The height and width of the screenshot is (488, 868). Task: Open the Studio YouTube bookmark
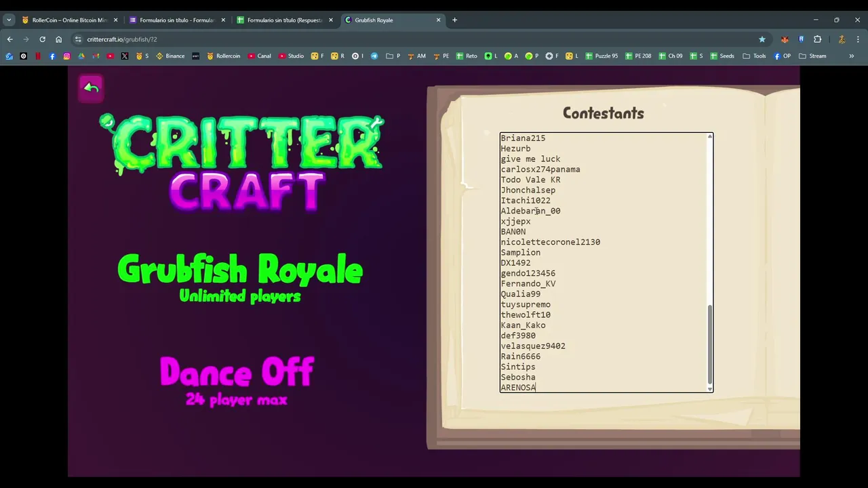click(x=291, y=56)
